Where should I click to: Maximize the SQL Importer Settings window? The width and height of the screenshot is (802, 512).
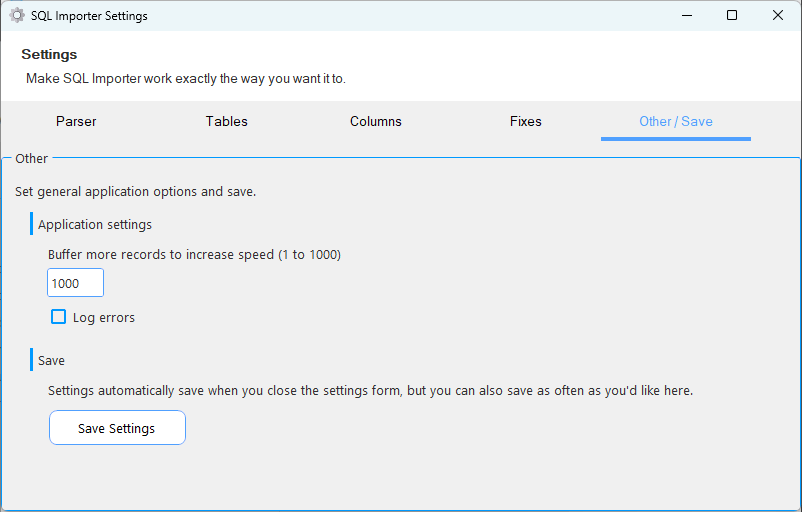click(732, 15)
